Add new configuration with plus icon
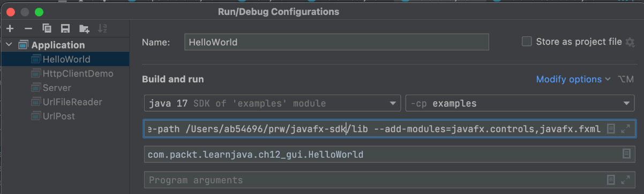This screenshot has height=194, width=644. point(10,28)
